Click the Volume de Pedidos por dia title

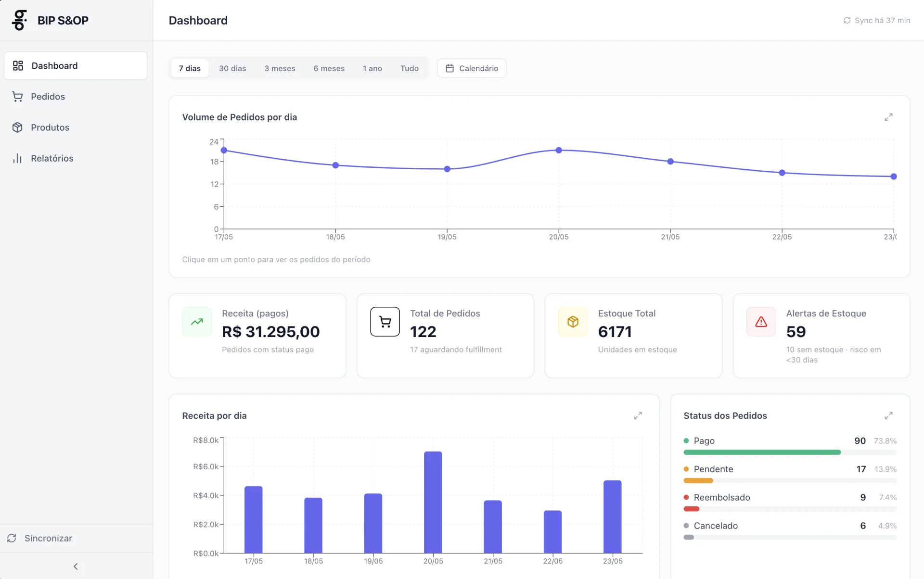(240, 117)
